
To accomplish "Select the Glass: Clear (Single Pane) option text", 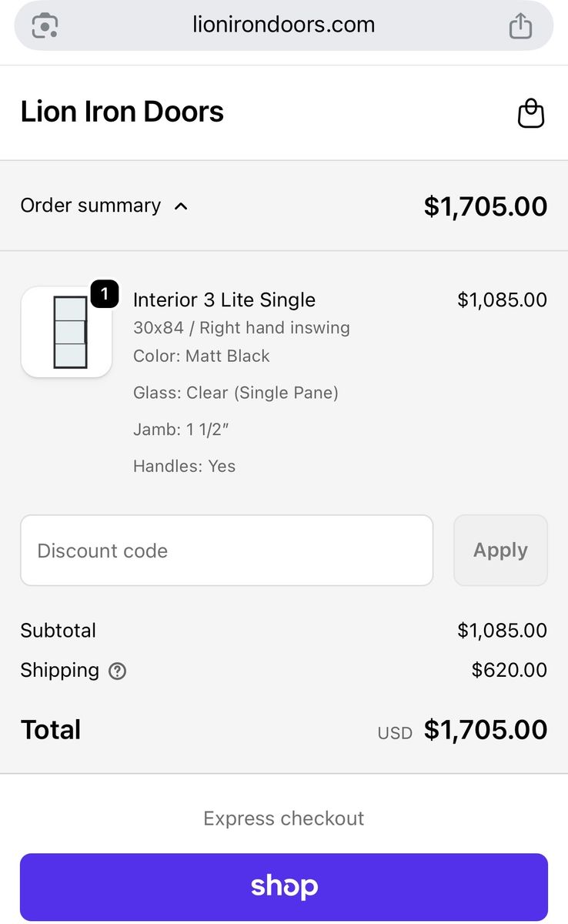I will (236, 393).
